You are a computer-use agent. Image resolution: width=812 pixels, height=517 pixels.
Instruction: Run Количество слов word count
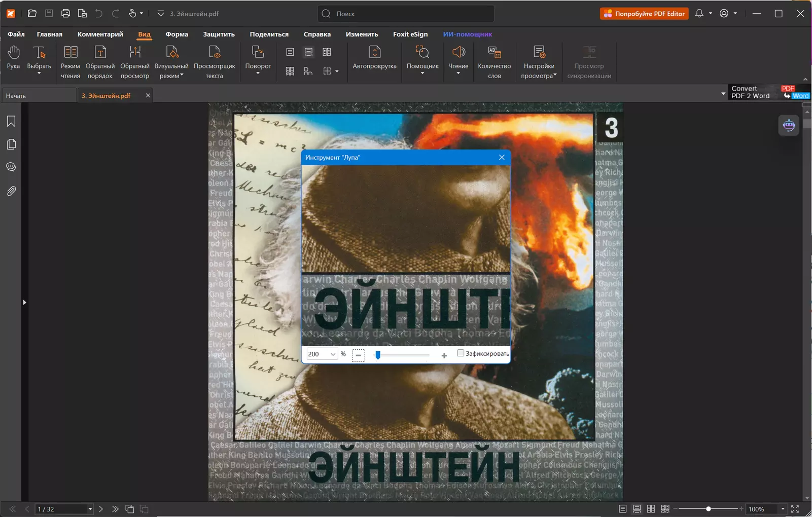pyautogui.click(x=495, y=62)
